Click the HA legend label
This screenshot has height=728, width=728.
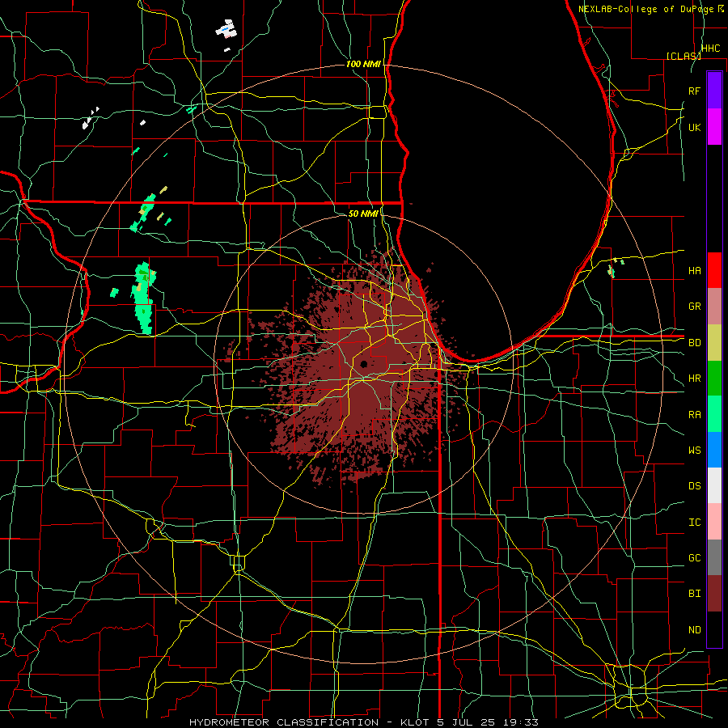coord(694,270)
